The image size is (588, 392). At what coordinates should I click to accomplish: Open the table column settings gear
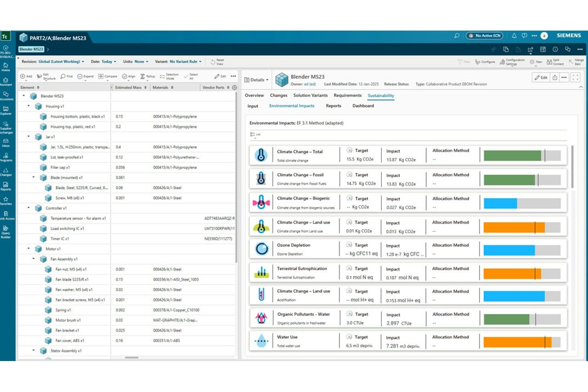(234, 87)
